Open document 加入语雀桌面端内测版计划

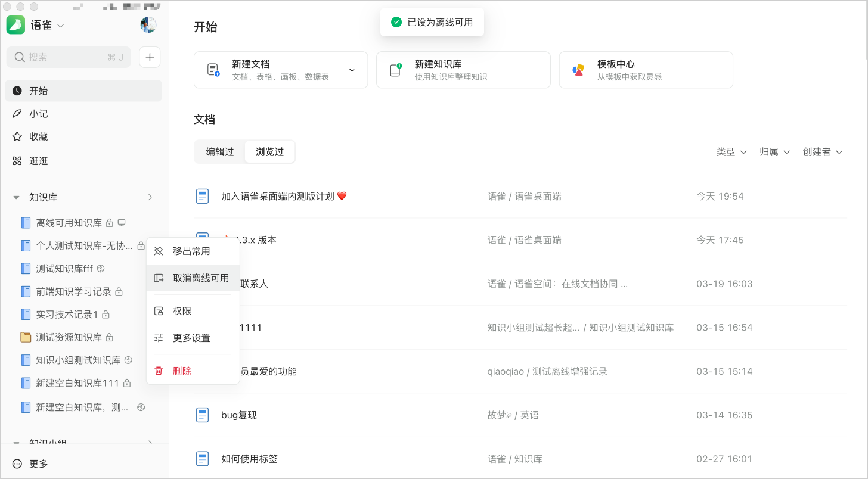pyautogui.click(x=284, y=196)
